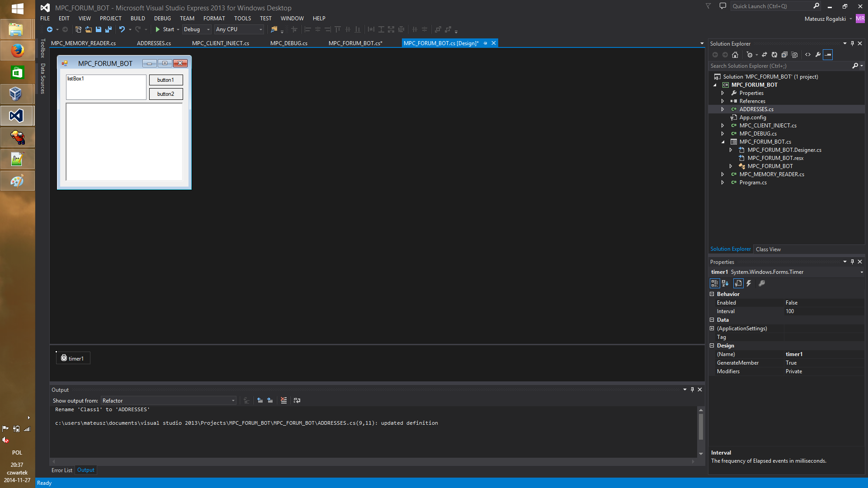Click the View Code icon in Solution Explorer
Viewport: 868px width, 488px height.
(808, 55)
